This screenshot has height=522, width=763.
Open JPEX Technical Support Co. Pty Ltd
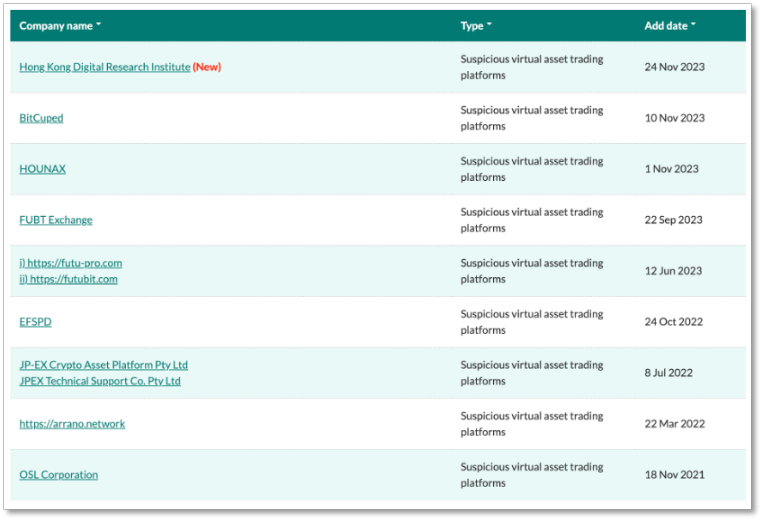tap(100, 381)
